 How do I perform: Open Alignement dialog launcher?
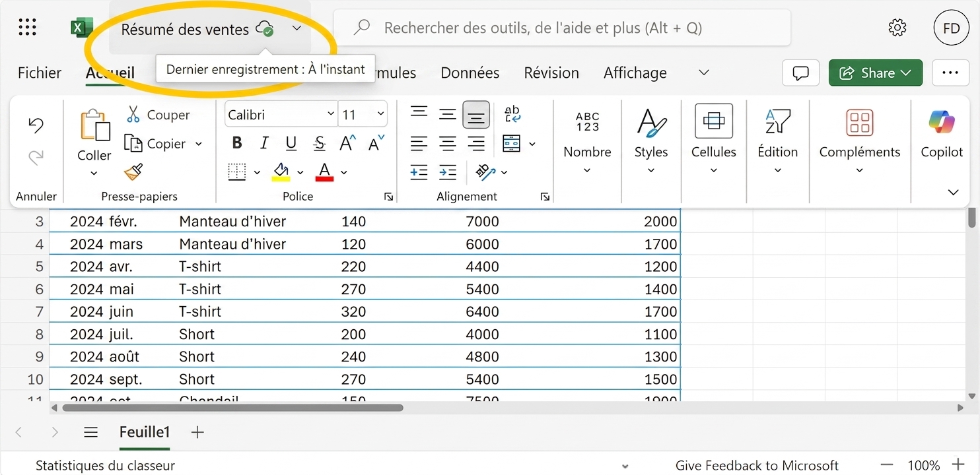[545, 197]
